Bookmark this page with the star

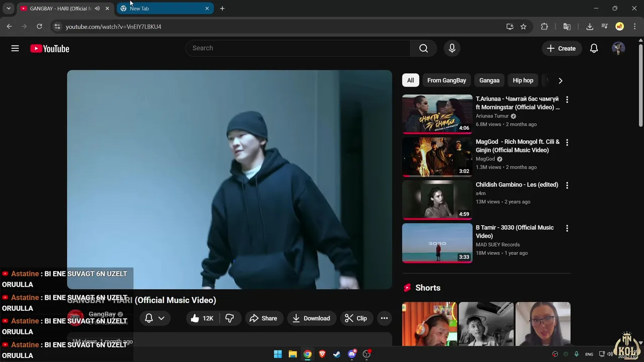click(523, 27)
